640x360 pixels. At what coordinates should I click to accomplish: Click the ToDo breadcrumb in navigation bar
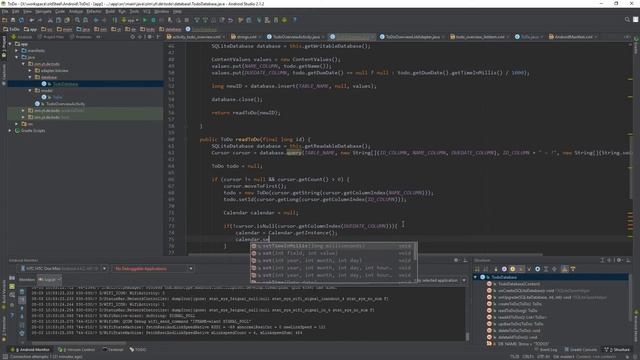click(11, 29)
